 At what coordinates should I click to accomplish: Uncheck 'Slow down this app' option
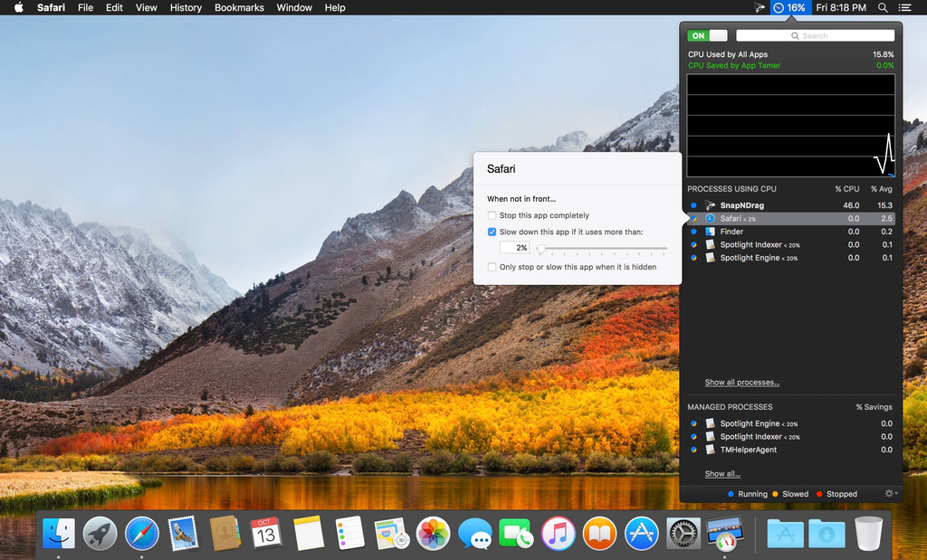(x=492, y=232)
